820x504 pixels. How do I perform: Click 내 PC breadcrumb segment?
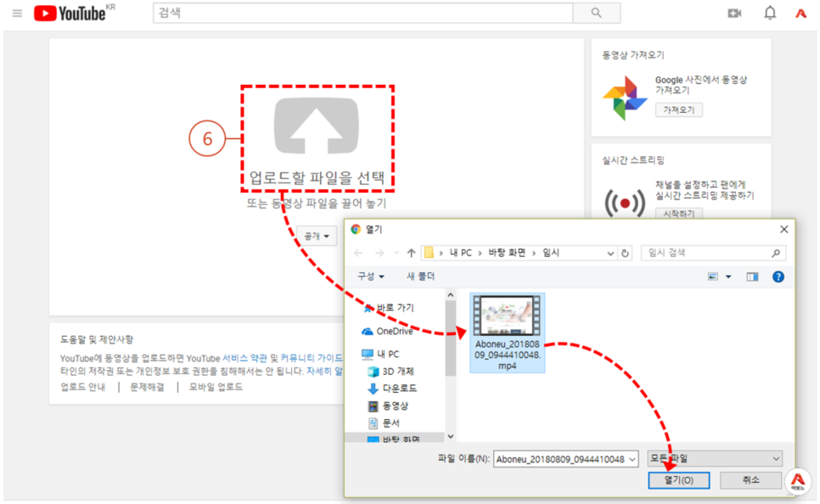tap(461, 253)
